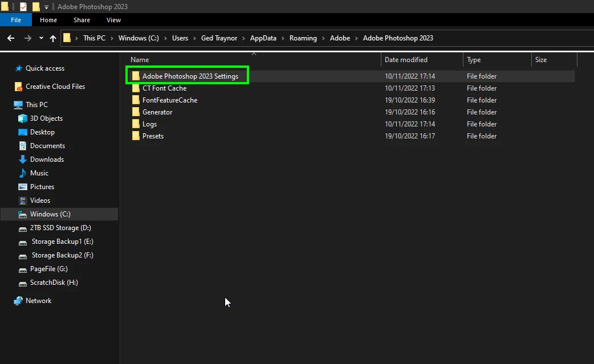Expand chevron after AppData in address bar
The width and height of the screenshot is (594, 364).
click(283, 38)
